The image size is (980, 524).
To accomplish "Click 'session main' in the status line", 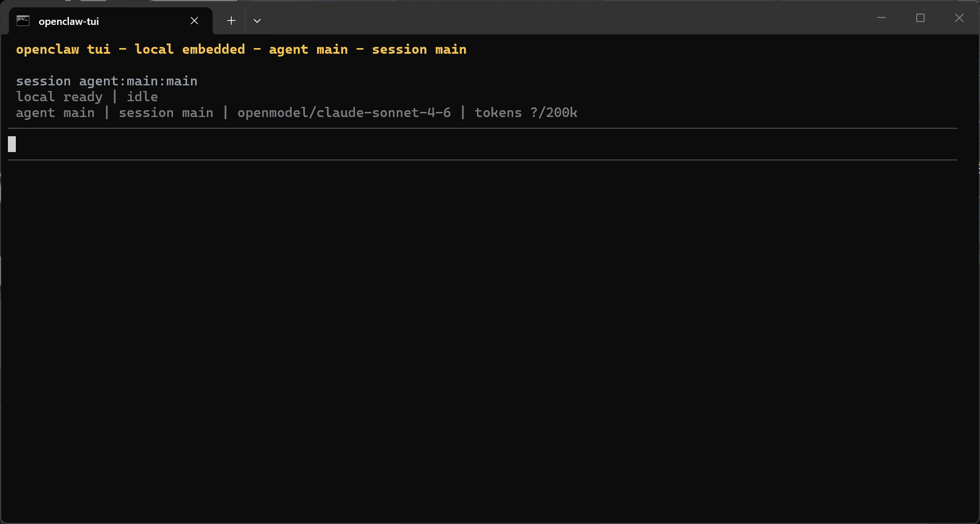I will 166,113.
